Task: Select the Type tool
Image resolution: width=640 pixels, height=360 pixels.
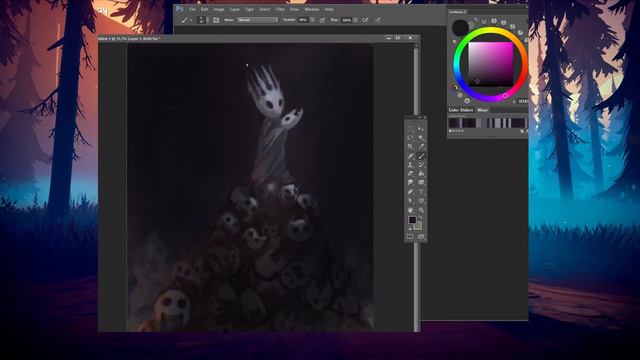Action: click(421, 191)
